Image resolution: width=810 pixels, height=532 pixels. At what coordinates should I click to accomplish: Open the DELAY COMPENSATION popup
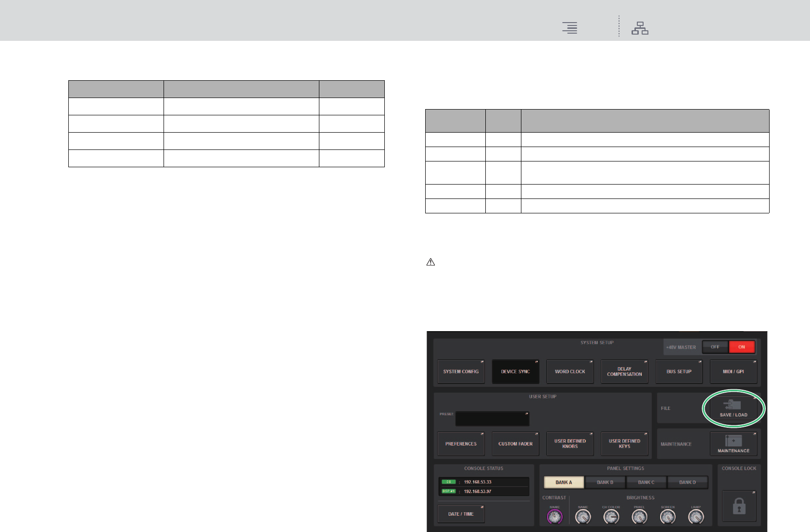624,371
